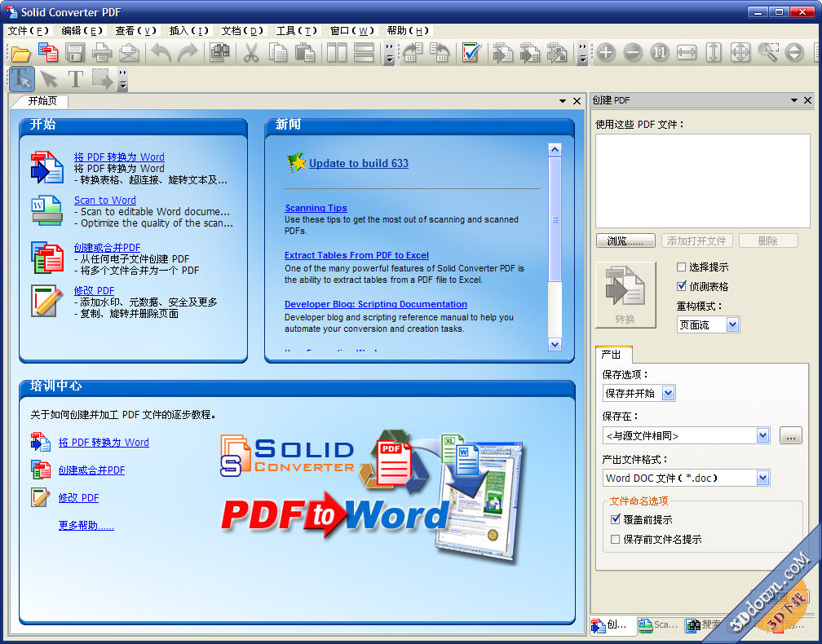Click the Zoom In plus icon
This screenshot has height=644, width=822.
coord(606,53)
